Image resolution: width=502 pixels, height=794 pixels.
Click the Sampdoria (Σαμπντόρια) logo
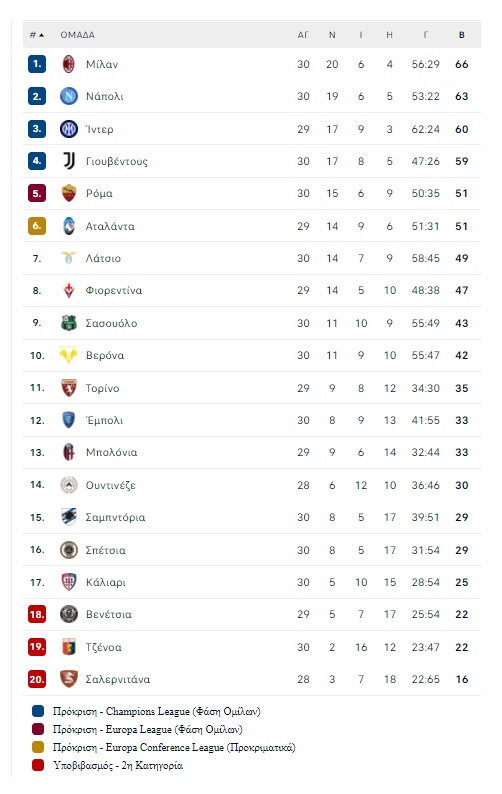(68, 517)
